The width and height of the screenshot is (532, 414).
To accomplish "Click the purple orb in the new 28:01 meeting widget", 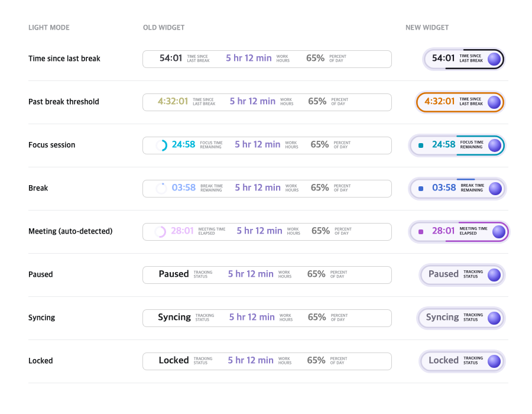I will [x=499, y=232].
